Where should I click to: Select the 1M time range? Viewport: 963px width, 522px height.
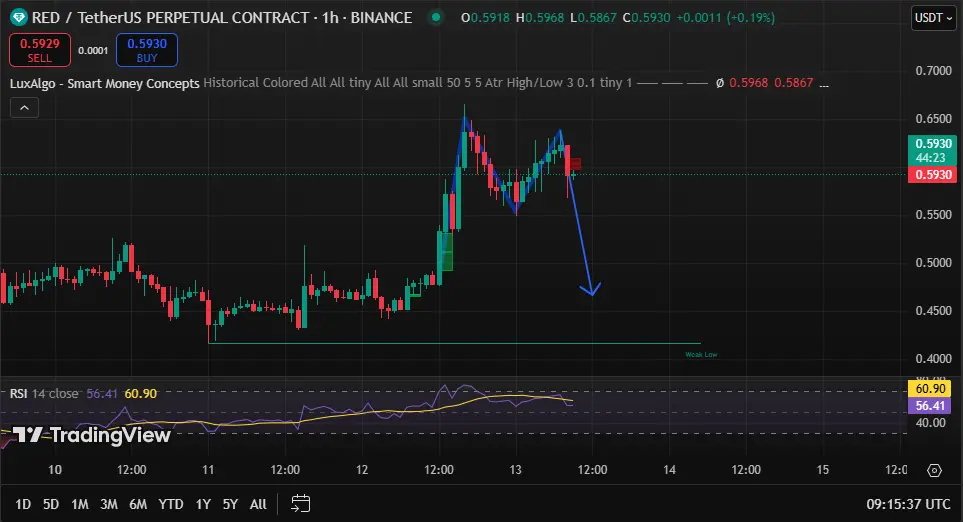(x=80, y=504)
